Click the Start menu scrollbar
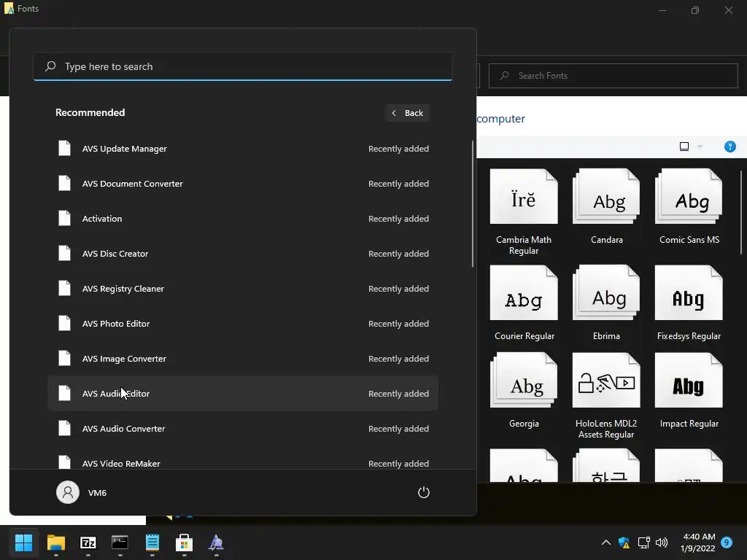 point(473,204)
